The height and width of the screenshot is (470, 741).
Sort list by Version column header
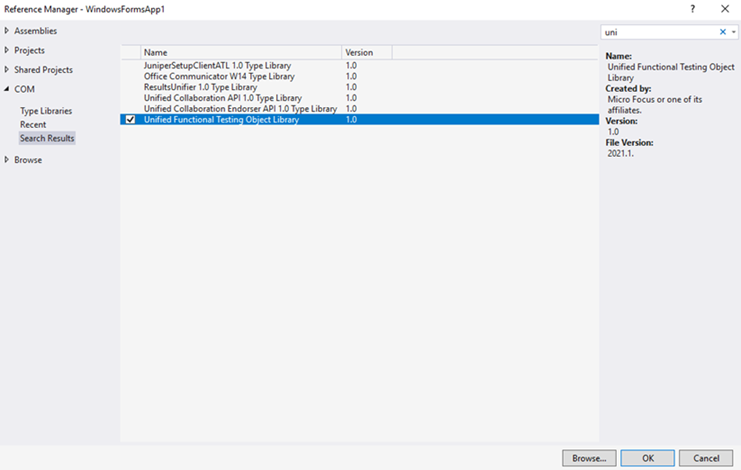pyautogui.click(x=365, y=52)
